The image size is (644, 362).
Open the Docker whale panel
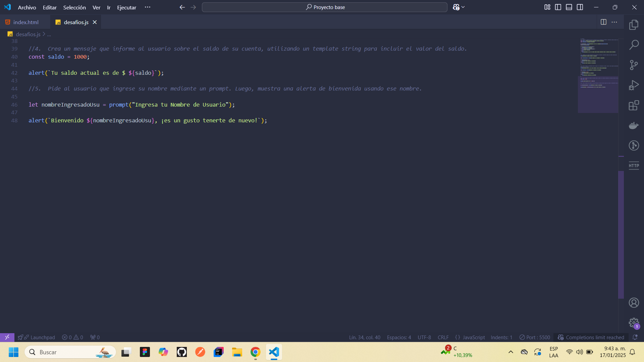pos(634,125)
